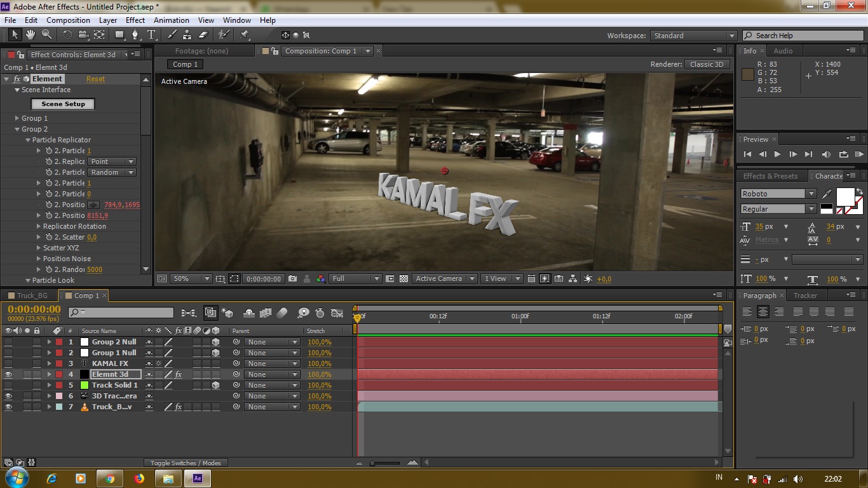This screenshot has width=868, height=488.
Task: Left align text in Paragraph panel
Action: point(747,312)
